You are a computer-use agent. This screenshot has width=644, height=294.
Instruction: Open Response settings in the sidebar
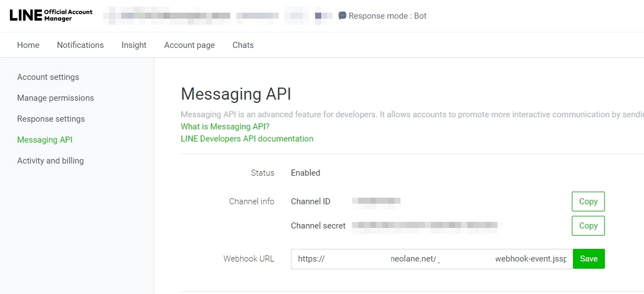(x=51, y=119)
